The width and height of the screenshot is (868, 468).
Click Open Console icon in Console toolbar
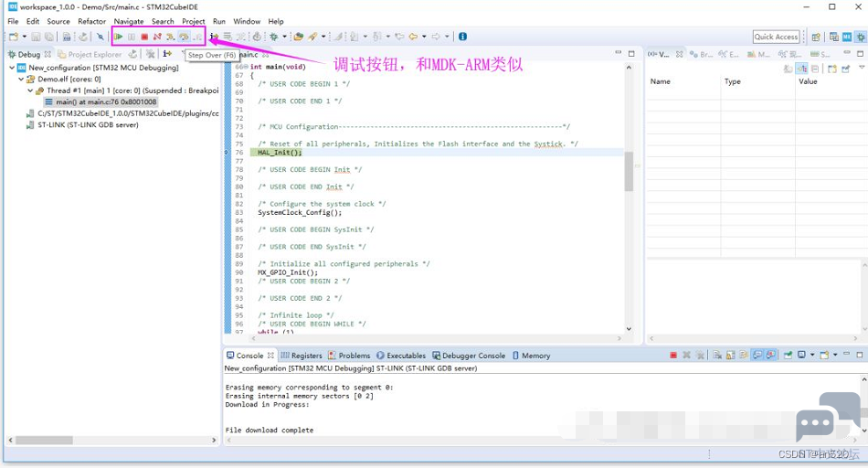click(x=824, y=355)
